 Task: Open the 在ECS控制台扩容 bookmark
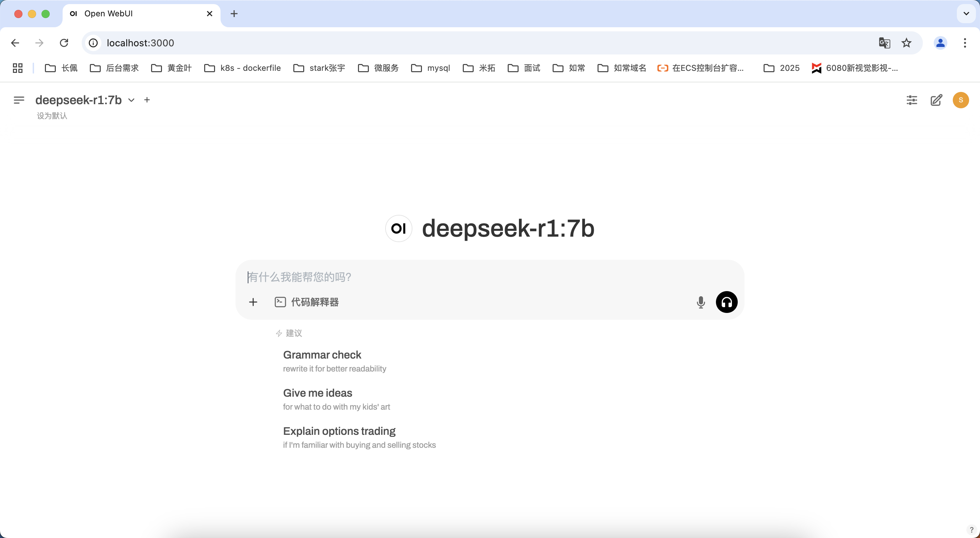[x=700, y=68]
